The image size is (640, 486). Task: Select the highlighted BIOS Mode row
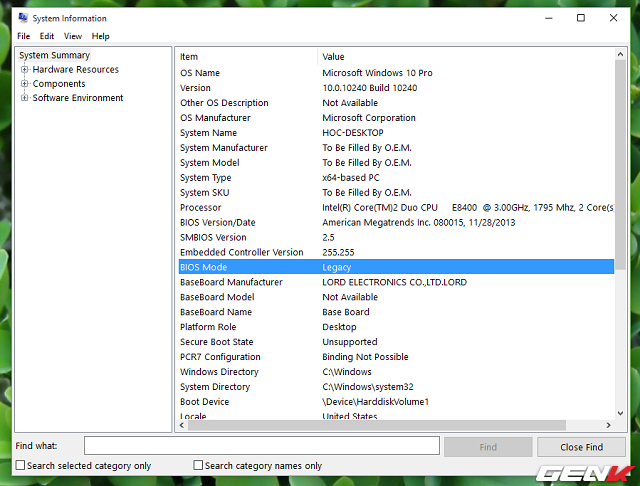(396, 267)
